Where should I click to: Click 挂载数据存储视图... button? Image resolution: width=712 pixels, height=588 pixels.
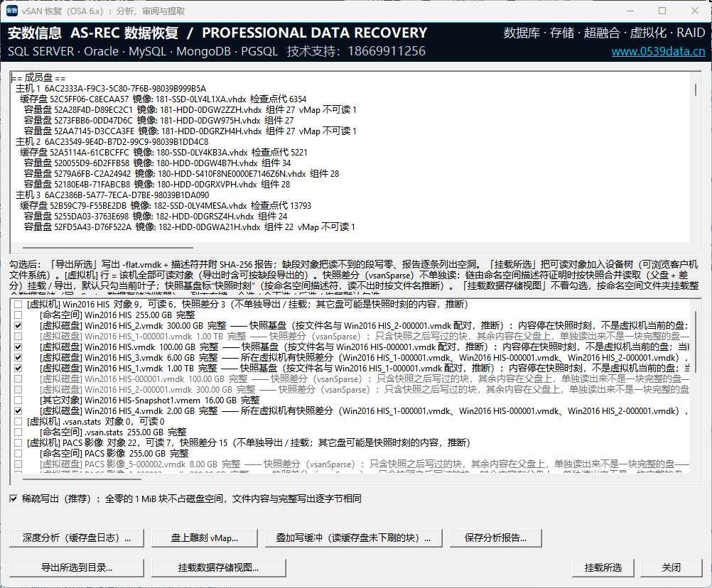coord(219,567)
